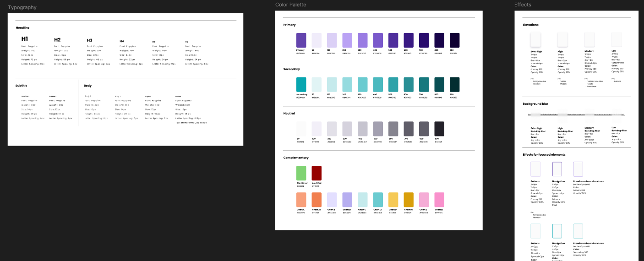This screenshot has width=644, height=261.
Task: Select the Secondary 100 swatch
Action: tap(332, 85)
